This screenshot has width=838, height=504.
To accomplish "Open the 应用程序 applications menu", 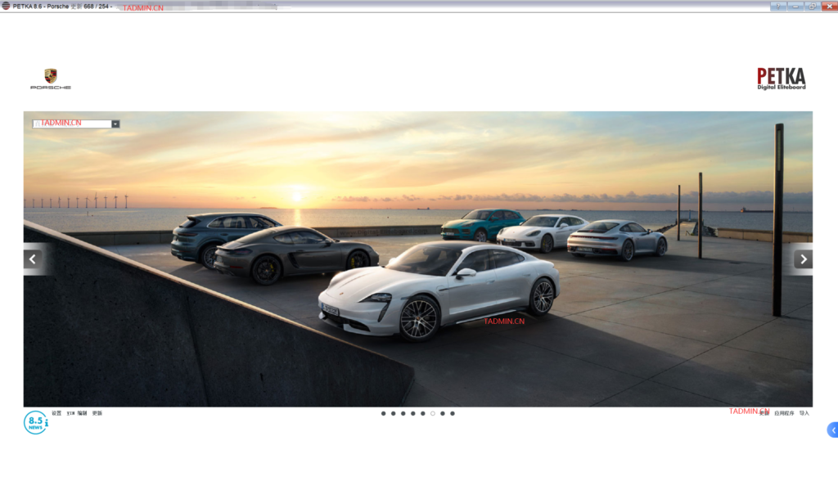I will coord(784,413).
